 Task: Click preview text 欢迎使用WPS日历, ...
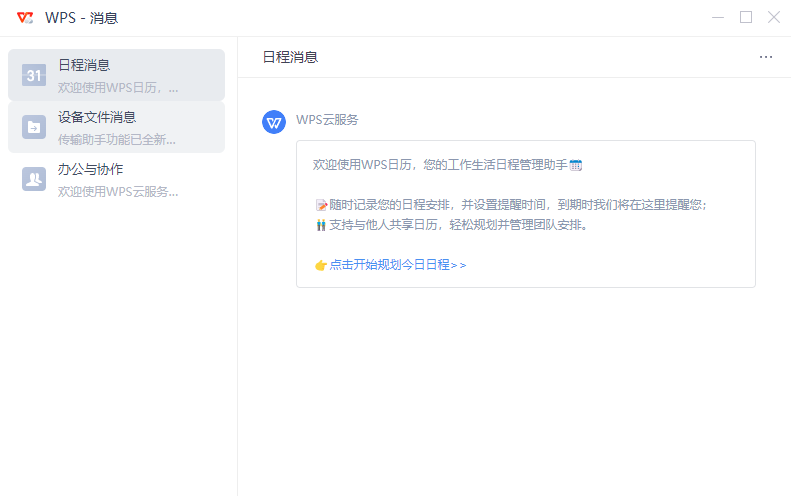pos(118,88)
